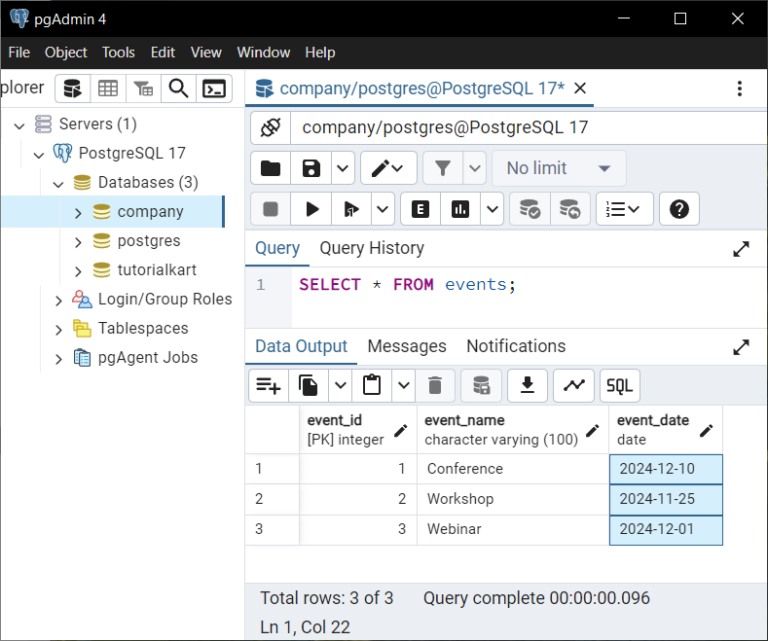Collapse the Servers (1) tree node
This screenshot has width=768, height=641.
(x=19, y=126)
